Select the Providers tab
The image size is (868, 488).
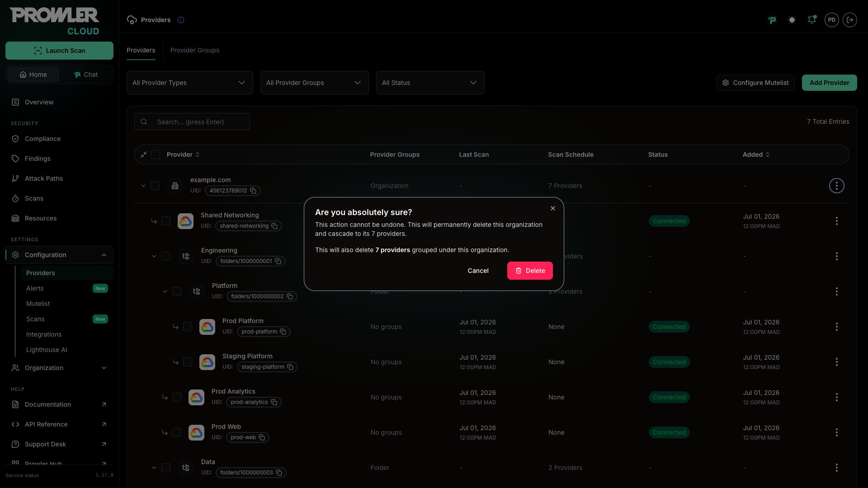141,50
